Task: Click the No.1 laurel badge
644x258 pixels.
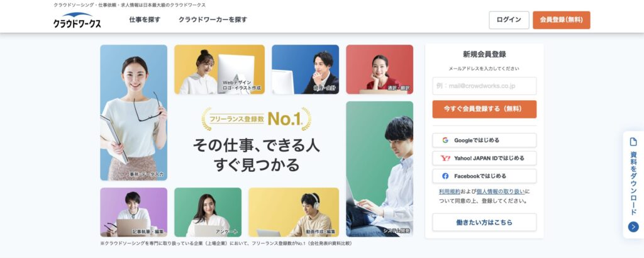Action: pyautogui.click(x=257, y=119)
